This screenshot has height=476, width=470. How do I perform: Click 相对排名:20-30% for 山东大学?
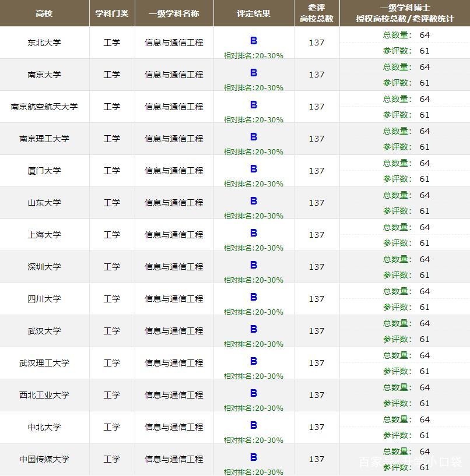pyautogui.click(x=254, y=216)
